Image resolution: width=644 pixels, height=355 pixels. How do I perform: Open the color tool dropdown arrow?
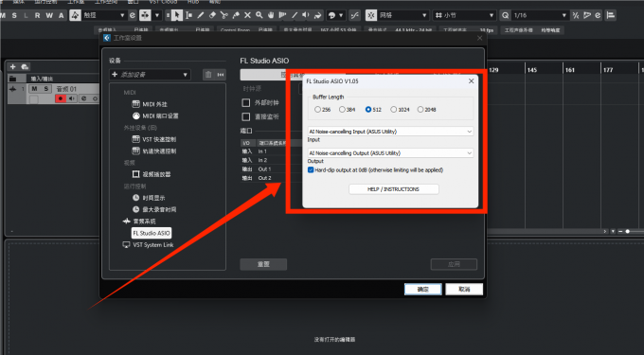click(341, 15)
